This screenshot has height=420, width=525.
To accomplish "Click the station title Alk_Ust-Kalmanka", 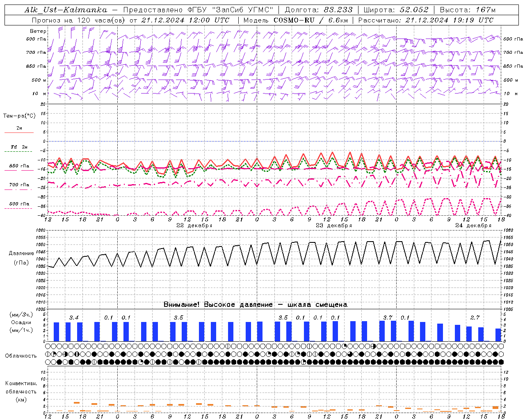I will coord(66,10).
